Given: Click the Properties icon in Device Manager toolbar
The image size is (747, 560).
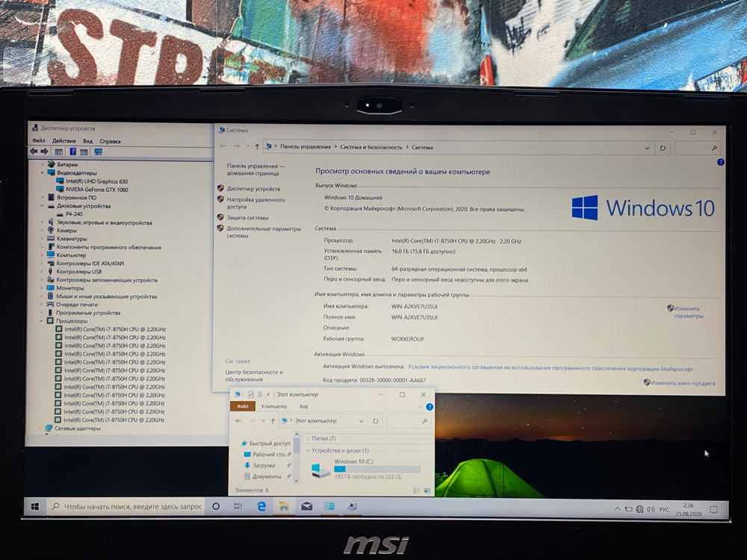Looking at the screenshot, I should pyautogui.click(x=83, y=152).
